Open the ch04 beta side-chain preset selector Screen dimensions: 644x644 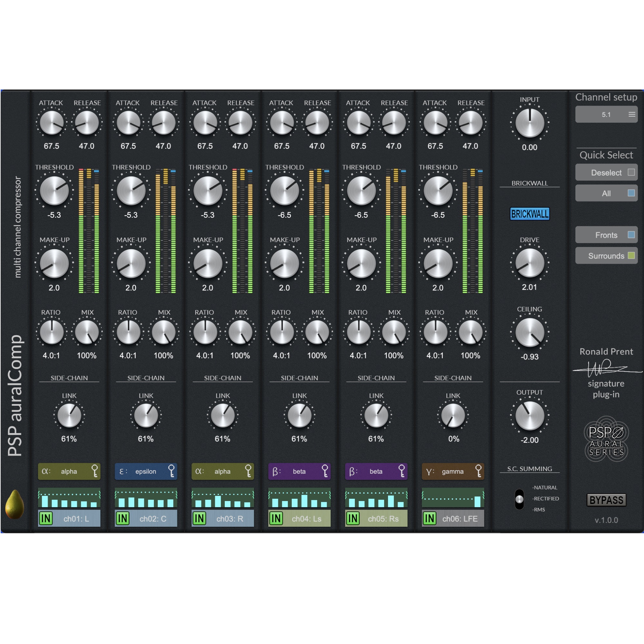click(x=299, y=471)
